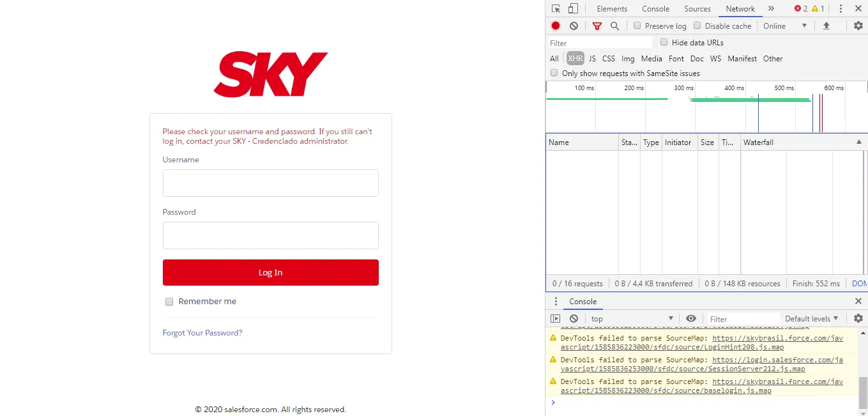The image size is (868, 416).
Task: Open the console drawer three-dot menu
Action: click(556, 302)
